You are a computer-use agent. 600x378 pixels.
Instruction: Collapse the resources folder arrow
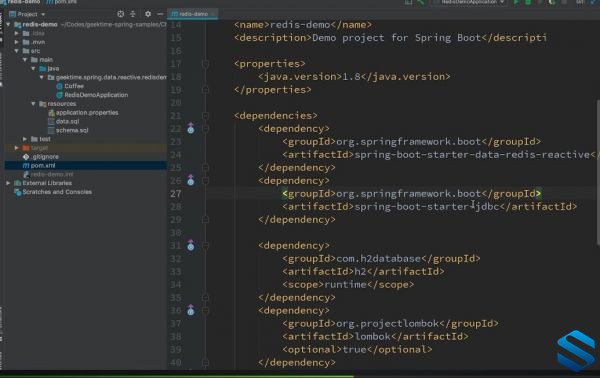[x=34, y=104]
